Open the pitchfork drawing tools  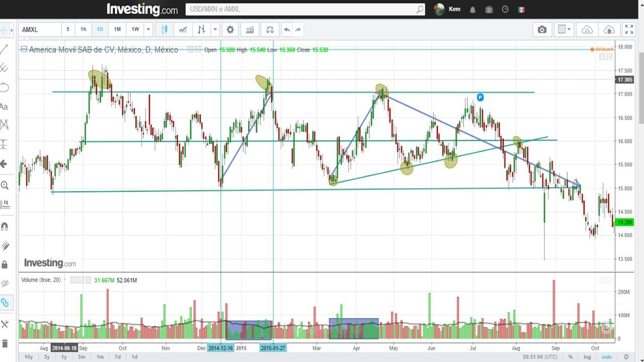coord(5,68)
